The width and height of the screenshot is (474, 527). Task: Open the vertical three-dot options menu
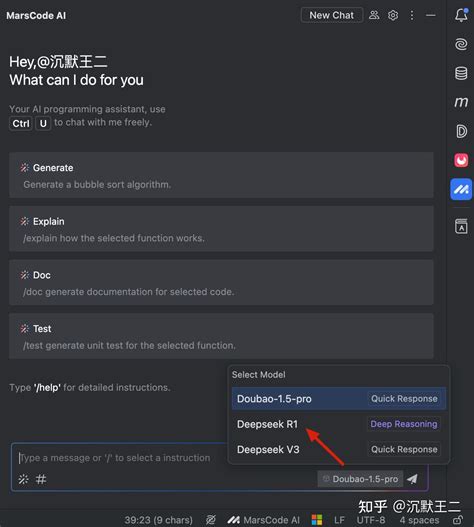(412, 15)
